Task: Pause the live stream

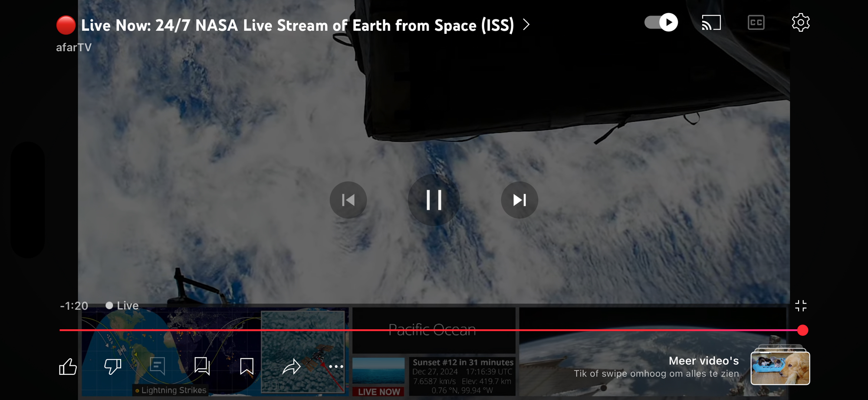Action: tap(434, 200)
